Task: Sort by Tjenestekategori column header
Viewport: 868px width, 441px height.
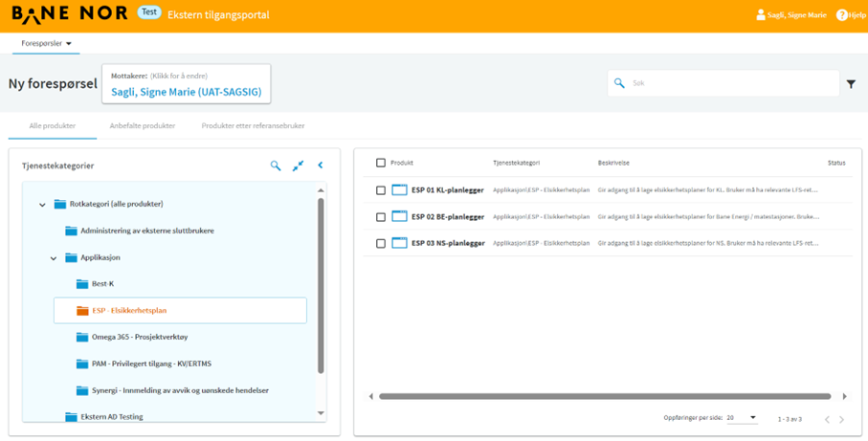Action: (x=517, y=163)
